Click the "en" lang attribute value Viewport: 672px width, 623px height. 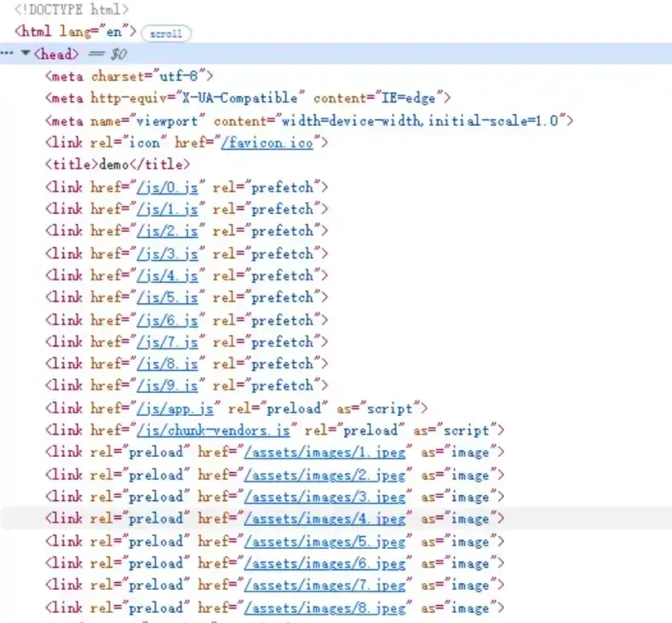tap(114, 32)
